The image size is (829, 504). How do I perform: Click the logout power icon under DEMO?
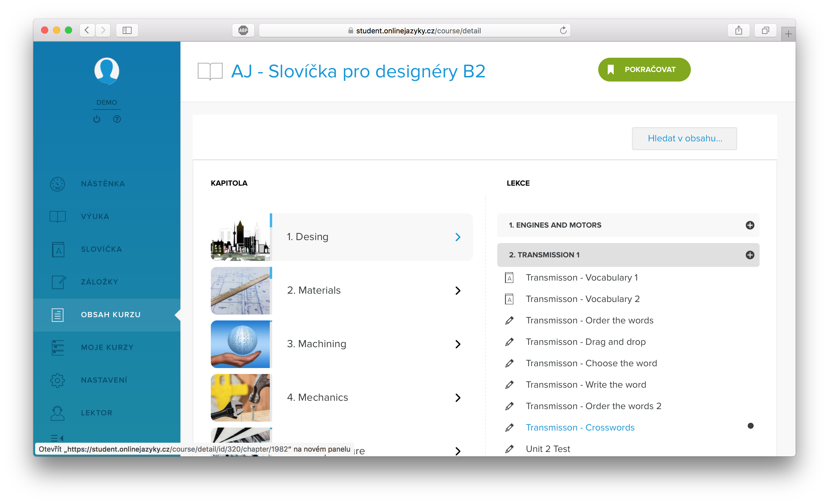(x=97, y=119)
